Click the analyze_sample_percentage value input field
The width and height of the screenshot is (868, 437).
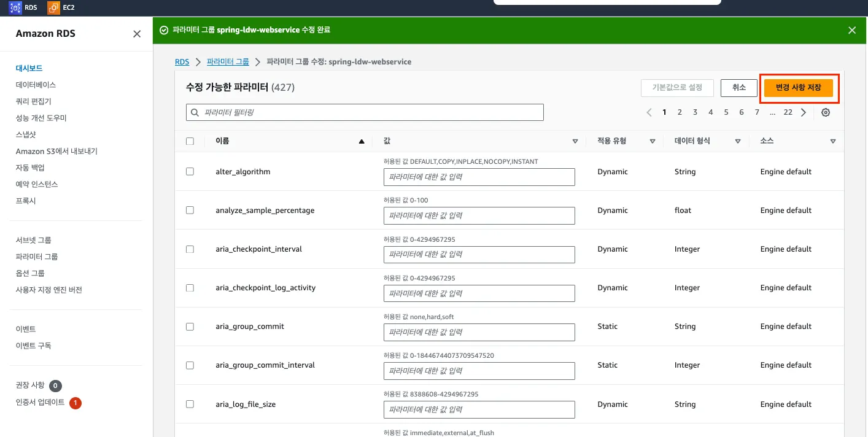[x=479, y=215]
